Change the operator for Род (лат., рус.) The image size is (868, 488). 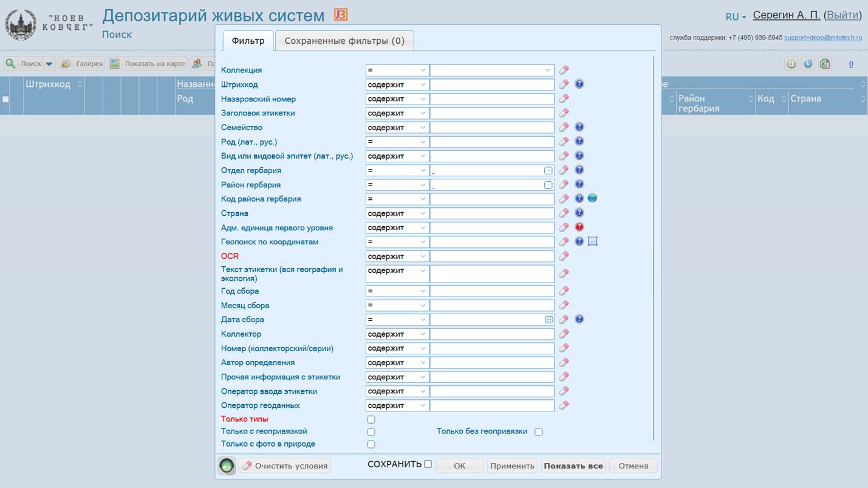pyautogui.click(x=397, y=142)
